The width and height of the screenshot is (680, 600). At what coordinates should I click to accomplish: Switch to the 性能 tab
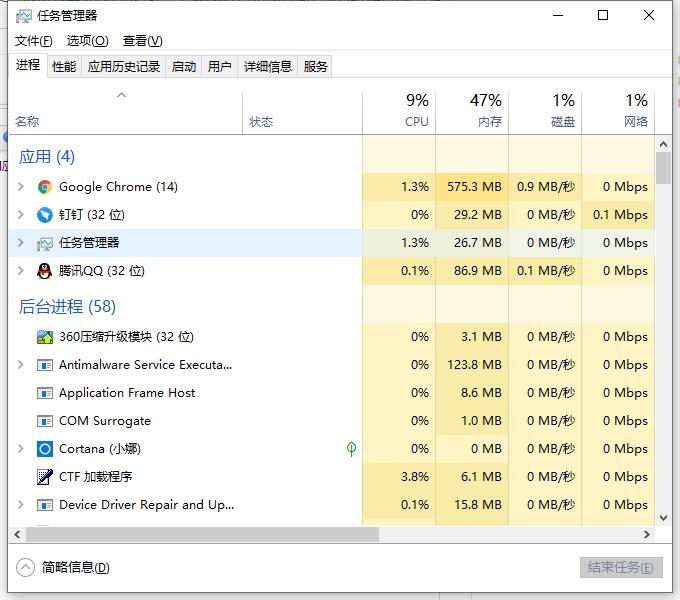pos(64,67)
